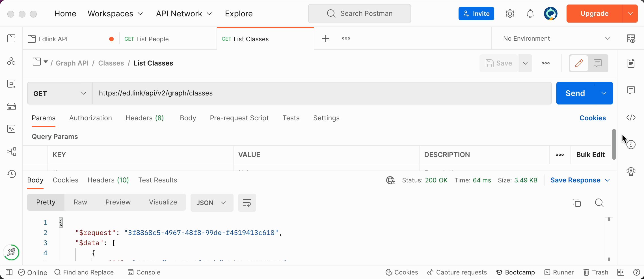644x279 pixels.
Task: Click the Invite button
Action: (476, 14)
